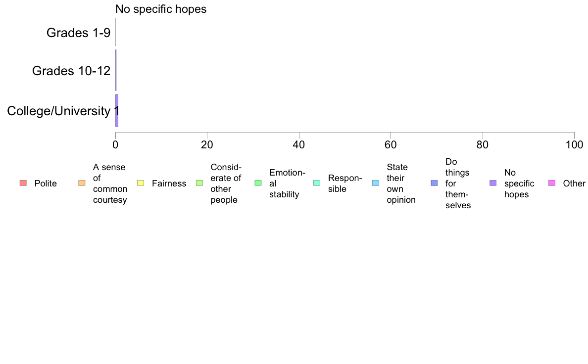Click the Polite legend label text

pyautogui.click(x=46, y=183)
